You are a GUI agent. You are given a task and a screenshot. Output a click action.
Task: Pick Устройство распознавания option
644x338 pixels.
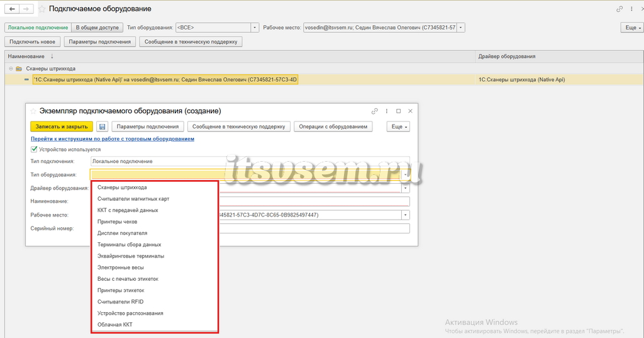(x=155, y=313)
